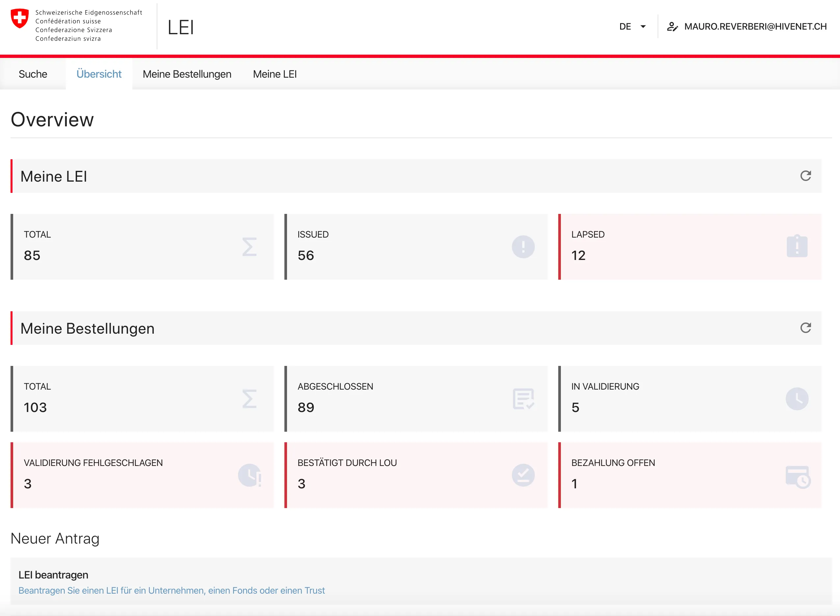Switch to the Meine LEI tab
Viewport: 840px width, 616px height.
tap(275, 74)
